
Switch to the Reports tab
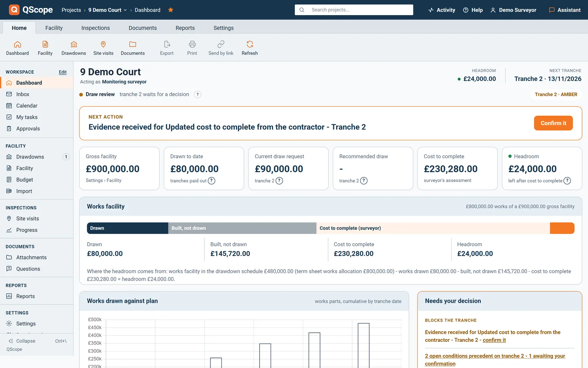pos(185,28)
